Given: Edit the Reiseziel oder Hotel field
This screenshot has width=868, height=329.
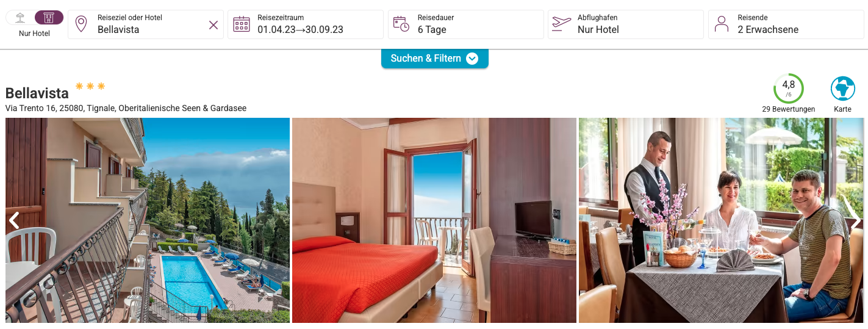Looking at the screenshot, I should point(146,24).
